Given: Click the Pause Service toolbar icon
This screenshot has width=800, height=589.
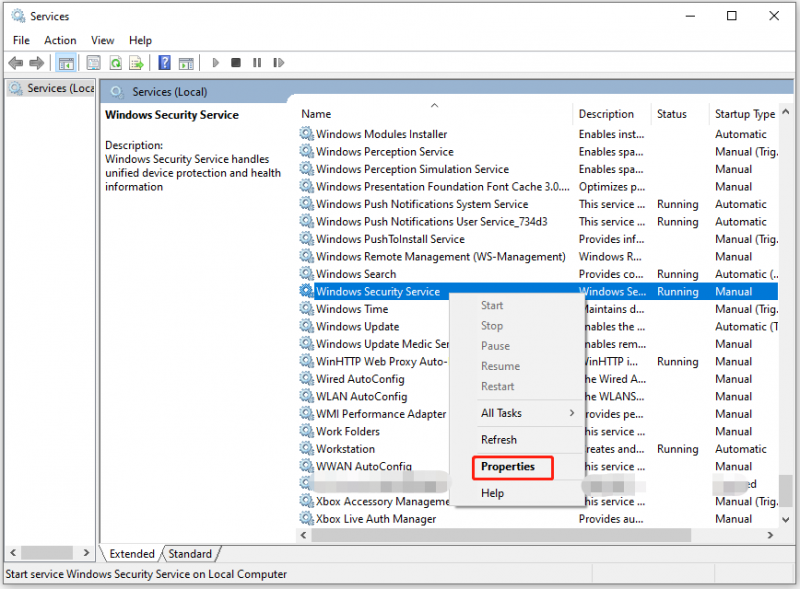Looking at the screenshot, I should 257,63.
